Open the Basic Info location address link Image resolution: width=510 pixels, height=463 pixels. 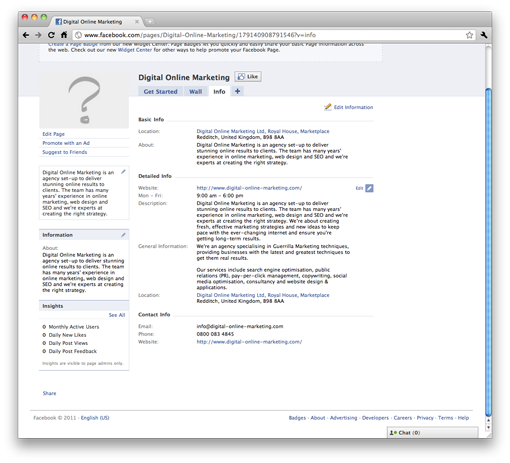click(x=263, y=131)
